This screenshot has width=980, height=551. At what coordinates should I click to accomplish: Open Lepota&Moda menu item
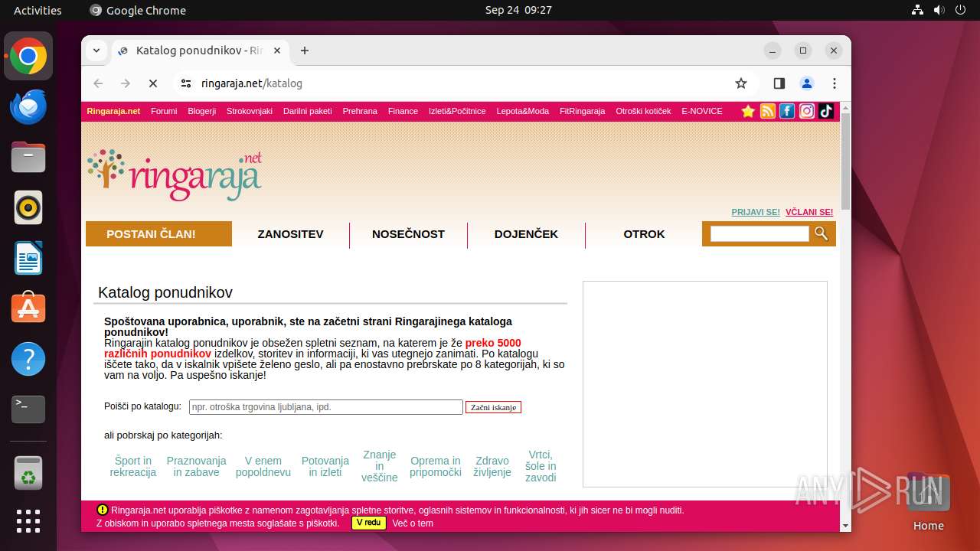click(523, 111)
